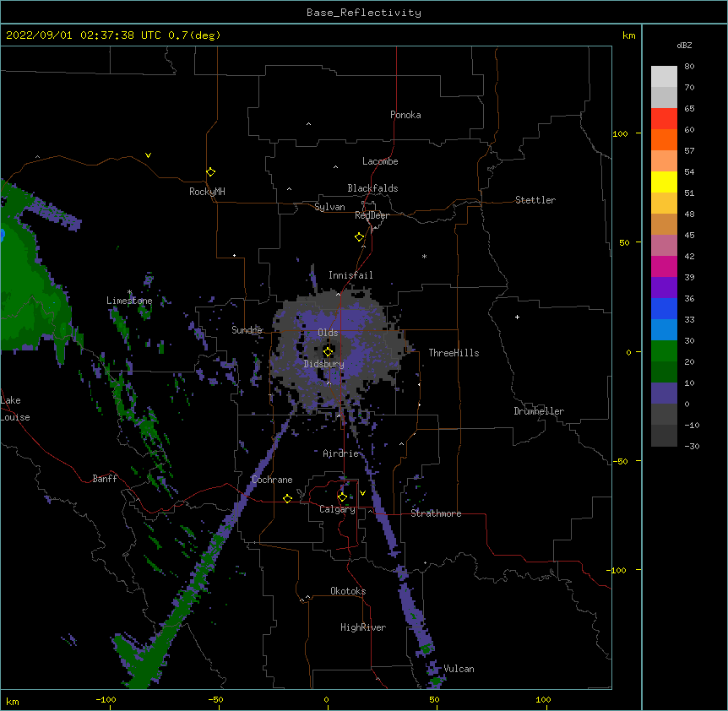728x711 pixels.
Task: Click the RockyMH label
Action: point(207,192)
